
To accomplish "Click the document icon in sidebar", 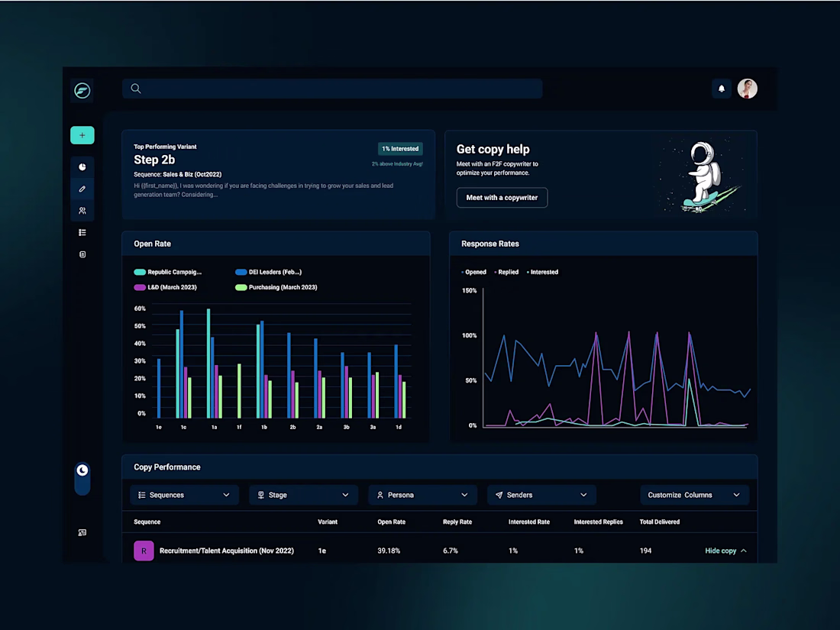I will pyautogui.click(x=82, y=254).
